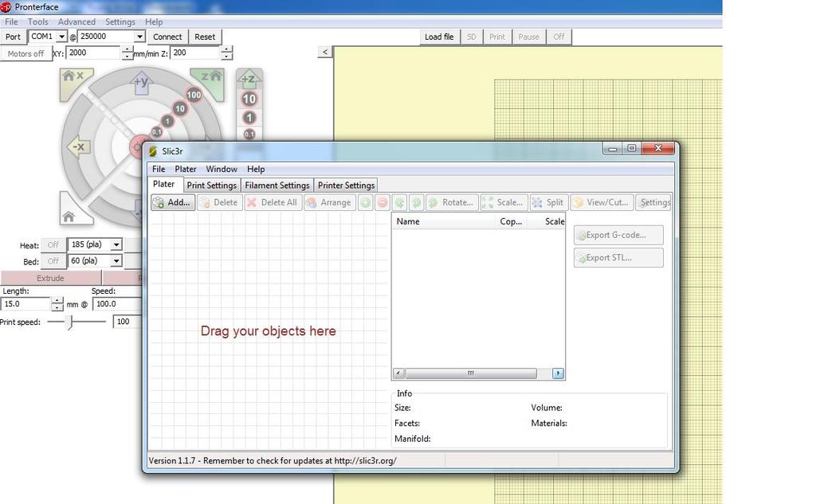
Task: Click Delete button in Slic3r toolbar
Action: tap(220, 202)
